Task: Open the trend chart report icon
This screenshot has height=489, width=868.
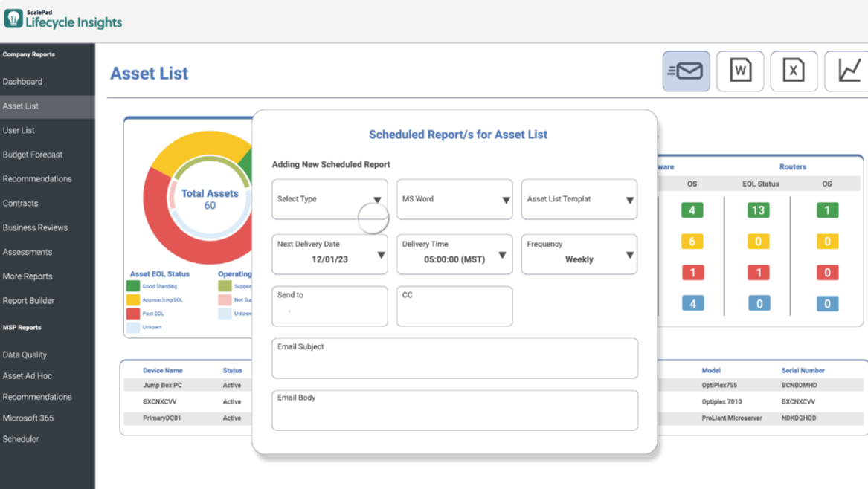Action: pyautogui.click(x=848, y=71)
